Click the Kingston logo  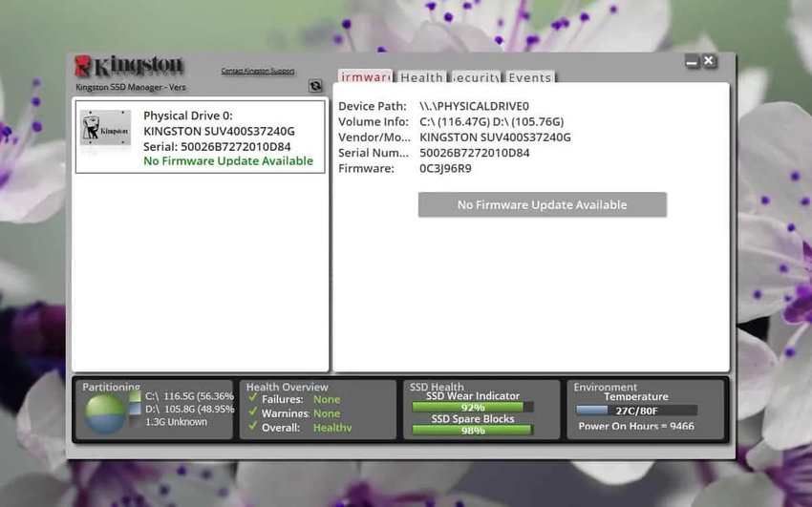coord(128,66)
